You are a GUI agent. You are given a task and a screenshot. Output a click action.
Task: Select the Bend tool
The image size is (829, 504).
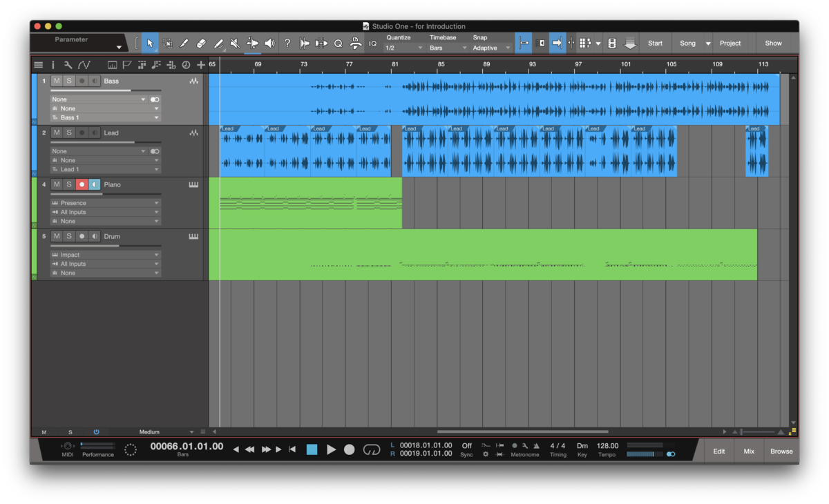[x=253, y=43]
